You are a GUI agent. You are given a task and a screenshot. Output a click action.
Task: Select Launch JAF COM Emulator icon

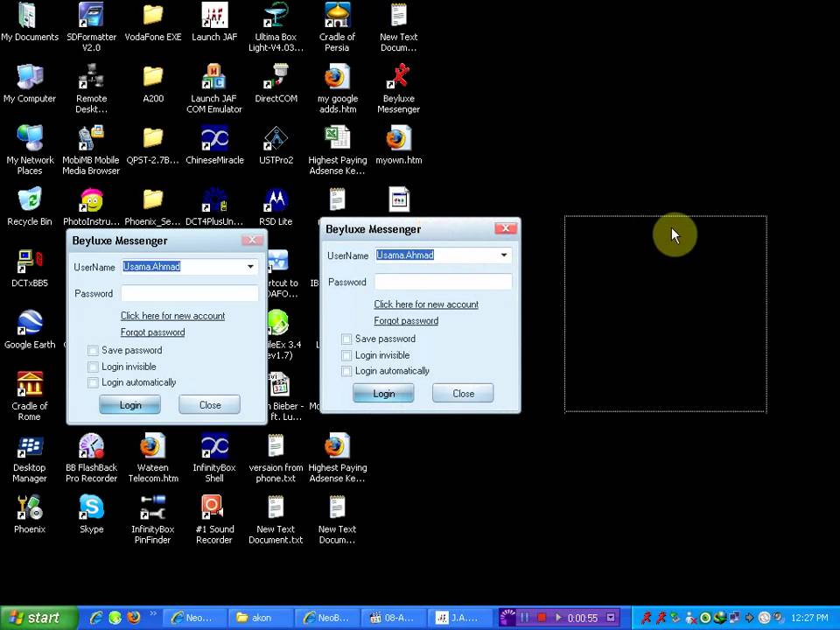[214, 88]
